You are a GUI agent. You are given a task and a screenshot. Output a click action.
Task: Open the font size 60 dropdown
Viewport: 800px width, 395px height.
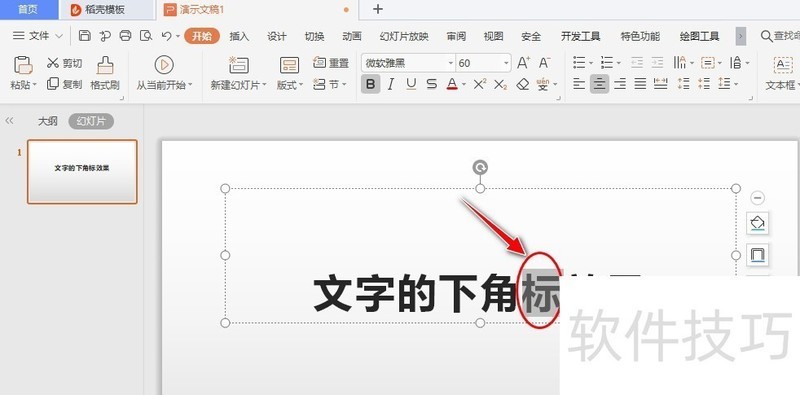[x=506, y=63]
